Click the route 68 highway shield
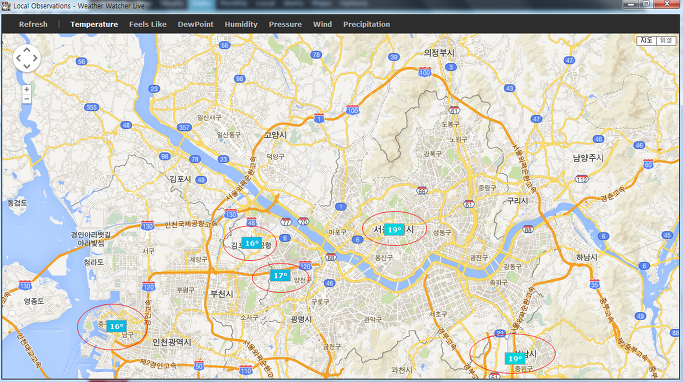 pos(422,190)
